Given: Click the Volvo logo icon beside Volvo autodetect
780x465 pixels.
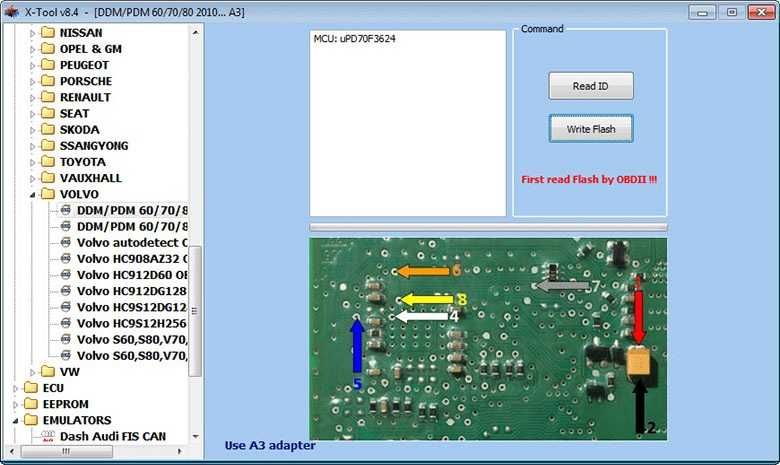Looking at the screenshot, I should (x=66, y=242).
